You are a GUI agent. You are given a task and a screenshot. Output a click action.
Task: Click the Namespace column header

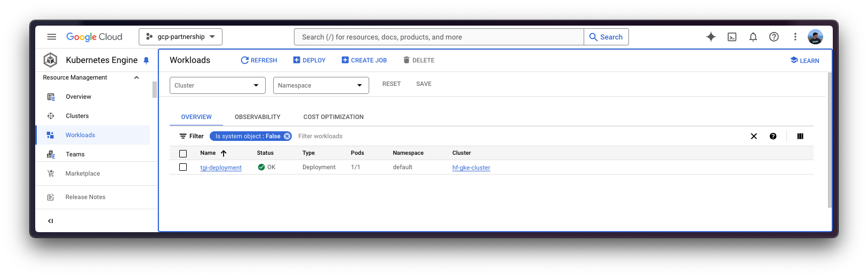point(408,153)
